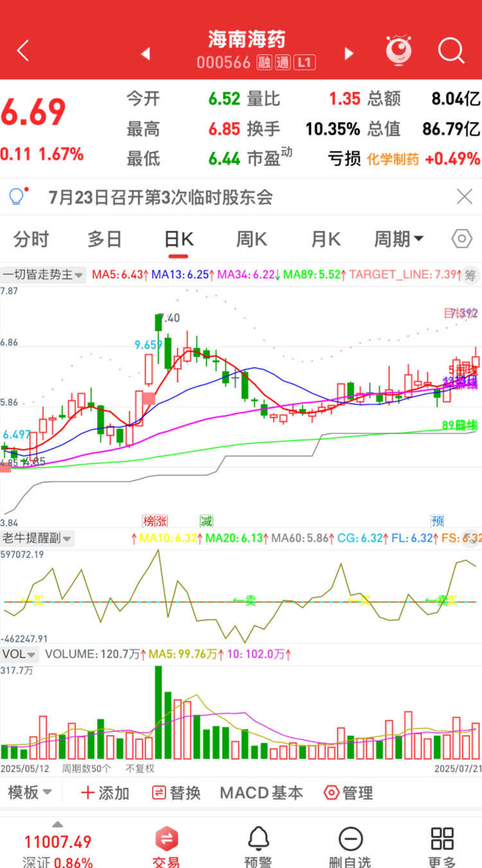Tap the shareholder meeting announcement text
482x868 pixels.
click(x=161, y=197)
